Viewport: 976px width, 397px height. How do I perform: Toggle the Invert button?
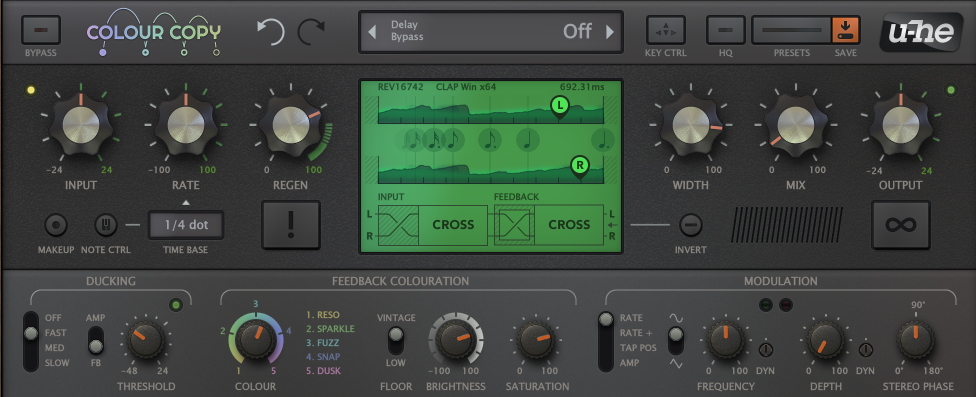pos(690,225)
